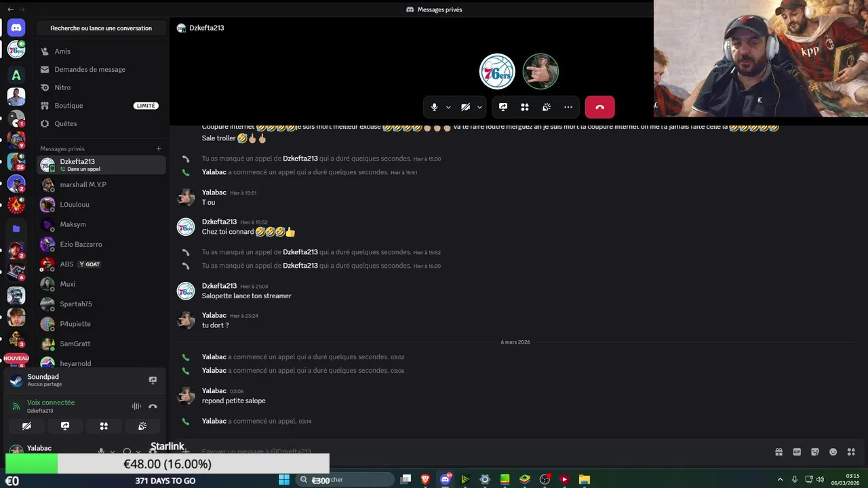Open Demandes de message
This screenshot has height=488, width=868.
click(101, 69)
